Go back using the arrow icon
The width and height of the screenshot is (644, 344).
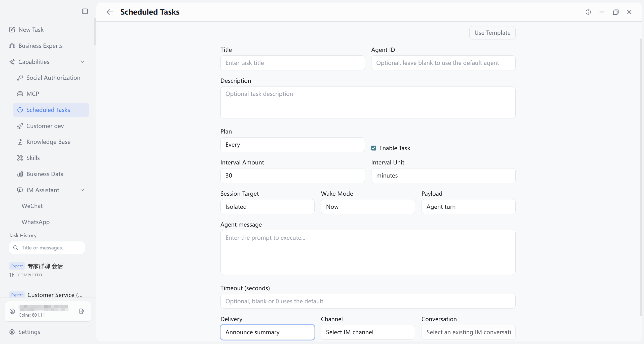[x=110, y=12]
